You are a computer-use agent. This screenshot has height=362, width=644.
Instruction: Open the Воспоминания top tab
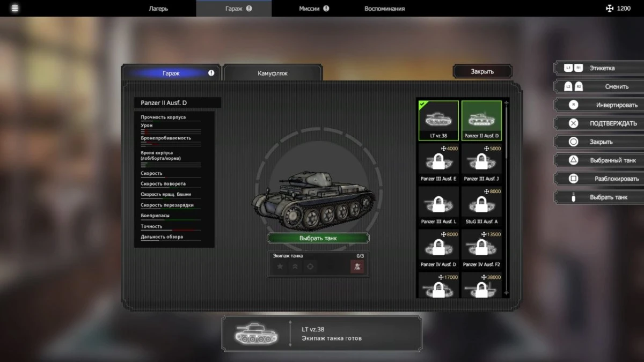pyautogui.click(x=385, y=9)
